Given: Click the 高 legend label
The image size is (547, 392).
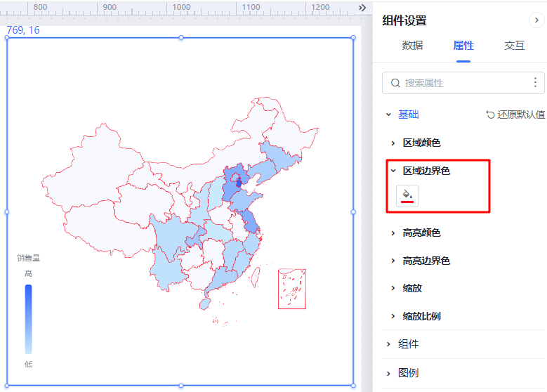Looking at the screenshot, I should tap(29, 274).
